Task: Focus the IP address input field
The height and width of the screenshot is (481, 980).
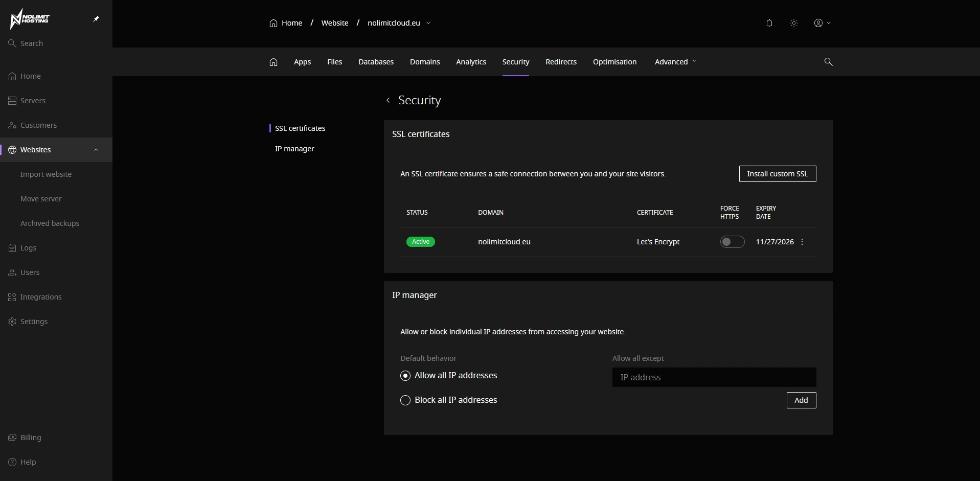Action: tap(714, 377)
